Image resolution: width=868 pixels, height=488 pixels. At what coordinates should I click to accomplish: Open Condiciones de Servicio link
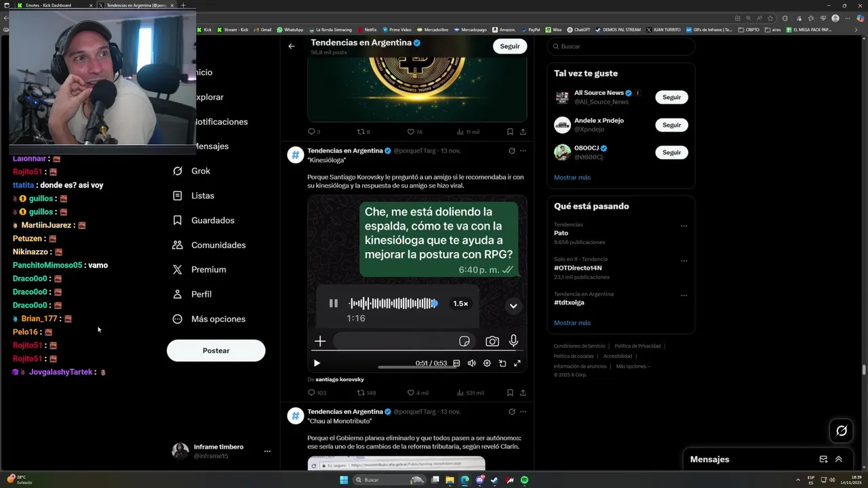pyautogui.click(x=579, y=346)
